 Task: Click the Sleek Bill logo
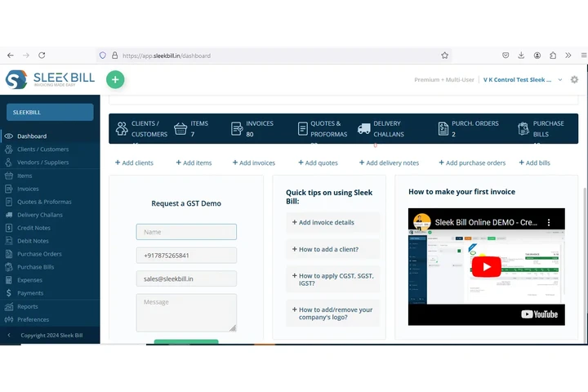(x=50, y=79)
